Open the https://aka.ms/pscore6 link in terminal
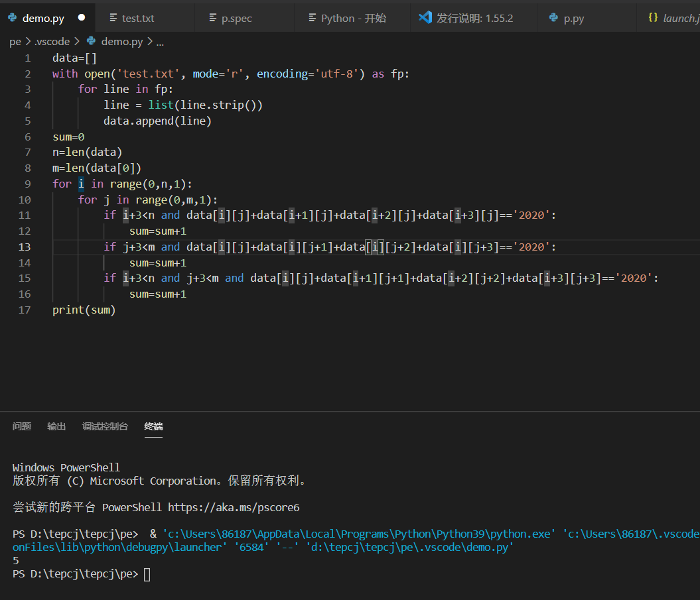 pos(234,507)
